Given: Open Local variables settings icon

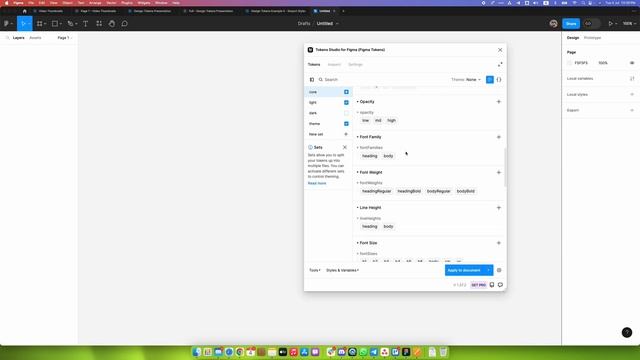Looking at the screenshot, I should pos(632,78).
